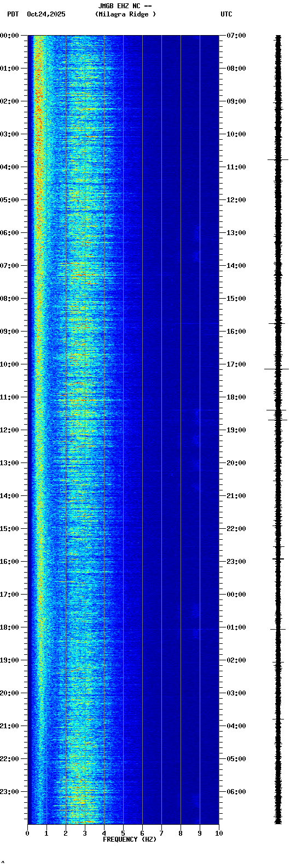The image size is (302, 868).
Task: Click the 11:00 PDT time label
Action: pos(9,397)
